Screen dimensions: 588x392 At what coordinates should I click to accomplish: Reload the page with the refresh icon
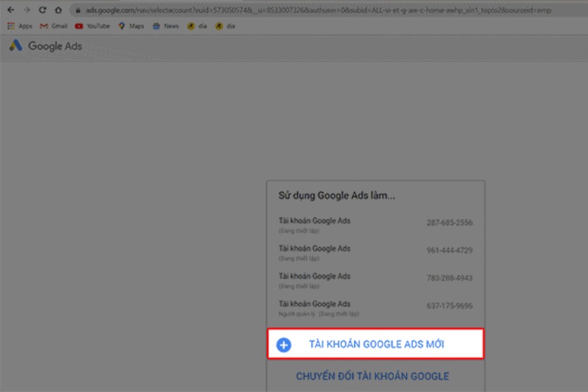pos(42,10)
